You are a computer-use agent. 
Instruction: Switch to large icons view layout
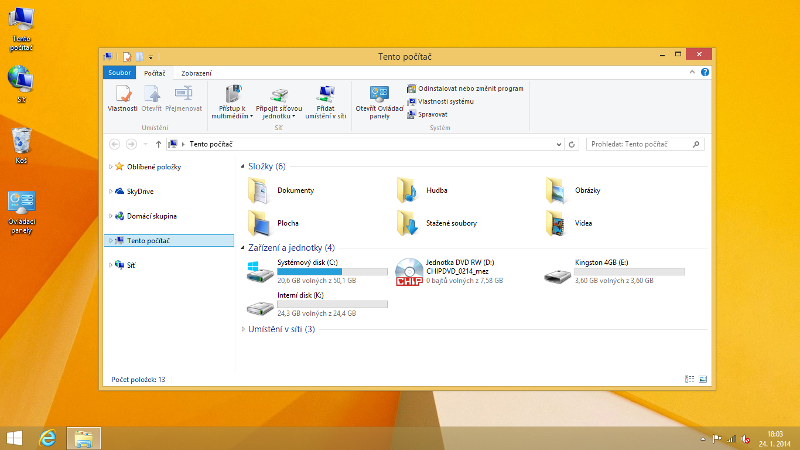pos(701,379)
